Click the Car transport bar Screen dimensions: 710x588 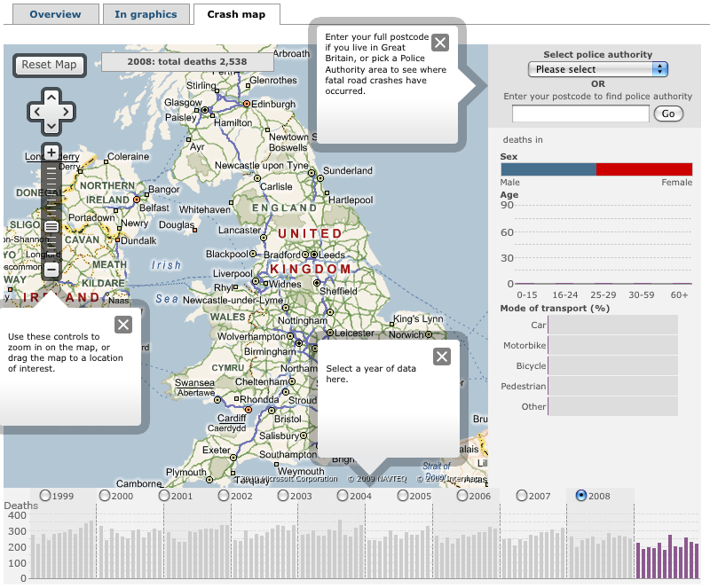click(x=612, y=325)
